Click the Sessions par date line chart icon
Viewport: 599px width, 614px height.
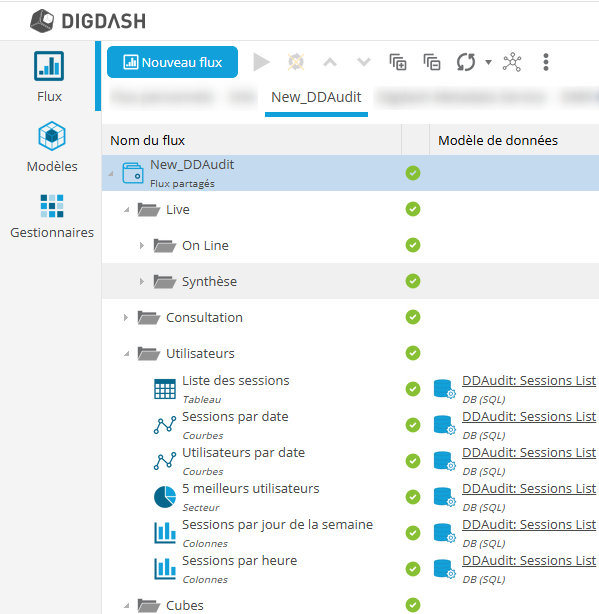[165, 425]
